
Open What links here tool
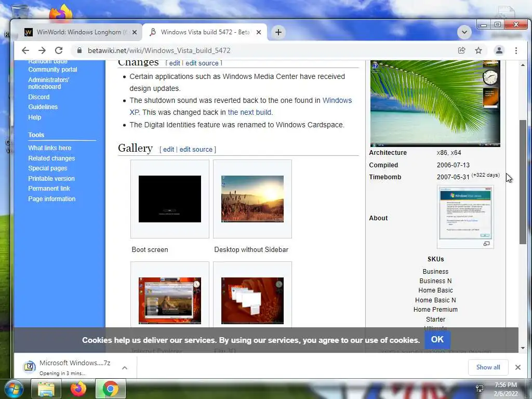49,148
